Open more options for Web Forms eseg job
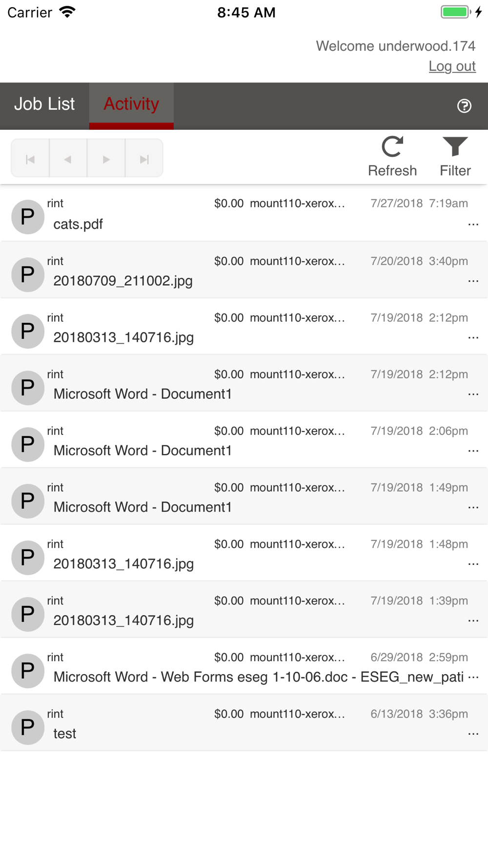 pos(473,677)
